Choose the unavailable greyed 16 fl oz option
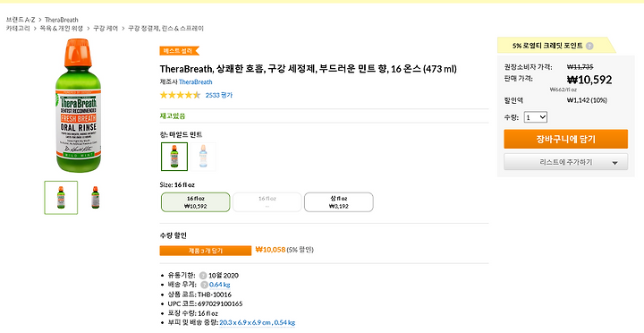Viewport: 644px width, 333px height. click(267, 202)
